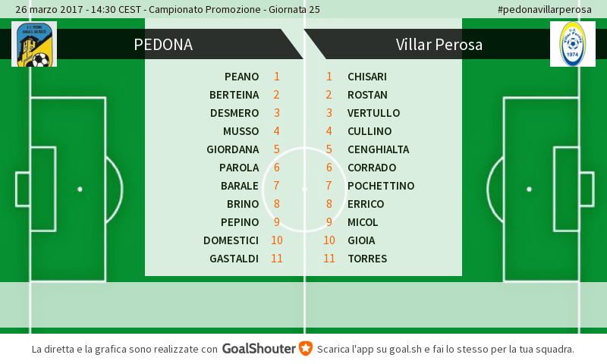Select player GASTALDI number 11
Screen dimensions: 607x364
tap(234, 259)
